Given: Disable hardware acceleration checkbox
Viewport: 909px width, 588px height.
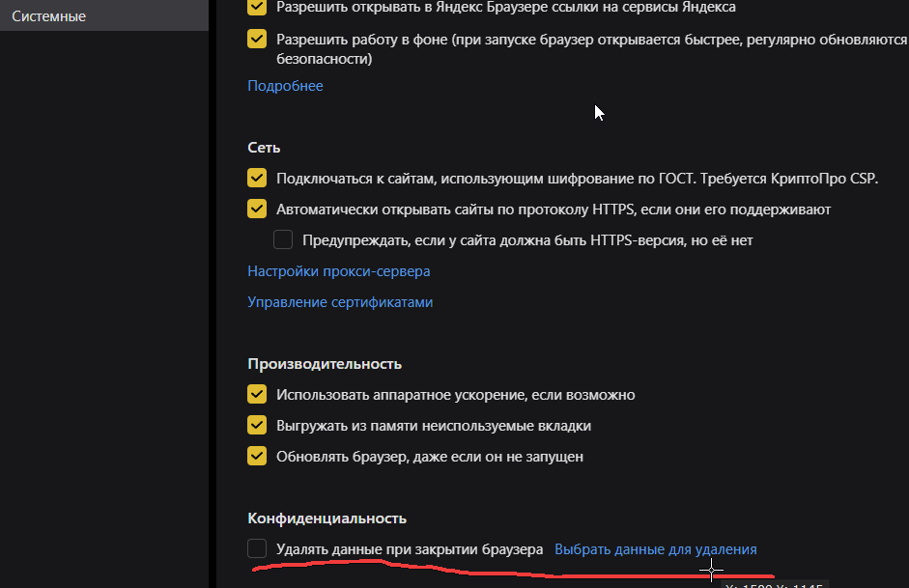Looking at the screenshot, I should pos(257,394).
